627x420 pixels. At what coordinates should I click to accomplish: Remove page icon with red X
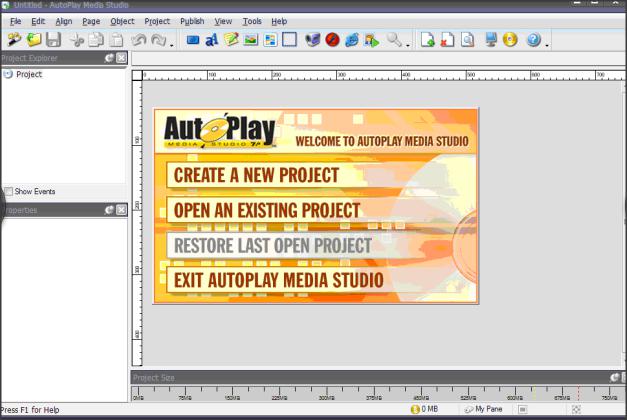(447, 40)
